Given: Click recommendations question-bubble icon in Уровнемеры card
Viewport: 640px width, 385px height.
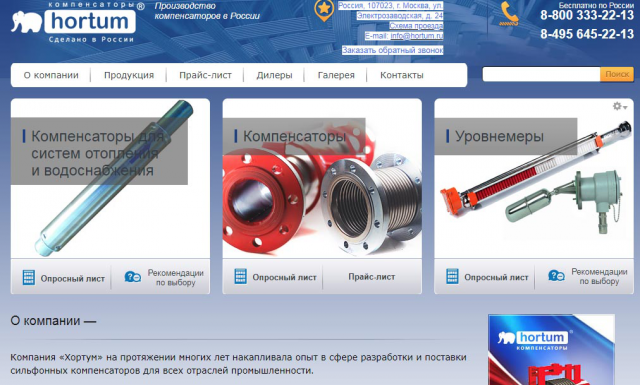Looking at the screenshot, I should point(556,276).
